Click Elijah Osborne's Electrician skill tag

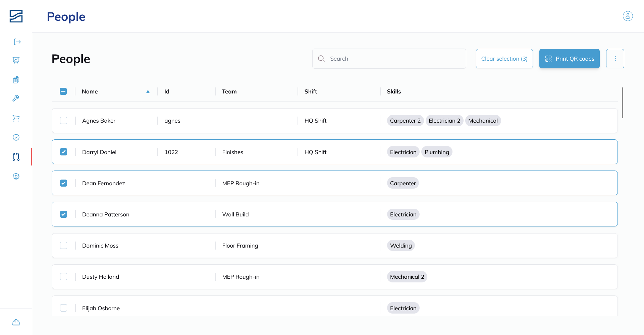click(403, 308)
